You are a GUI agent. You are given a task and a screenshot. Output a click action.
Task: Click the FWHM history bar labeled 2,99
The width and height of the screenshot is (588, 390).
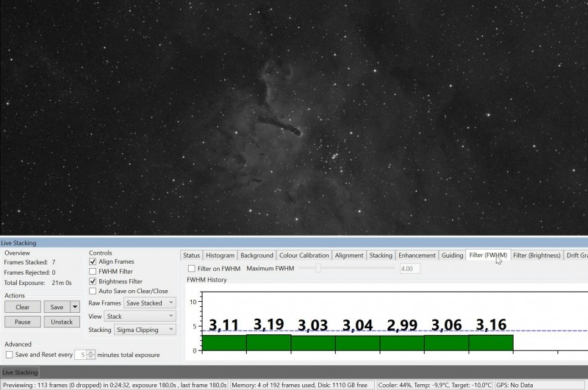(x=402, y=343)
